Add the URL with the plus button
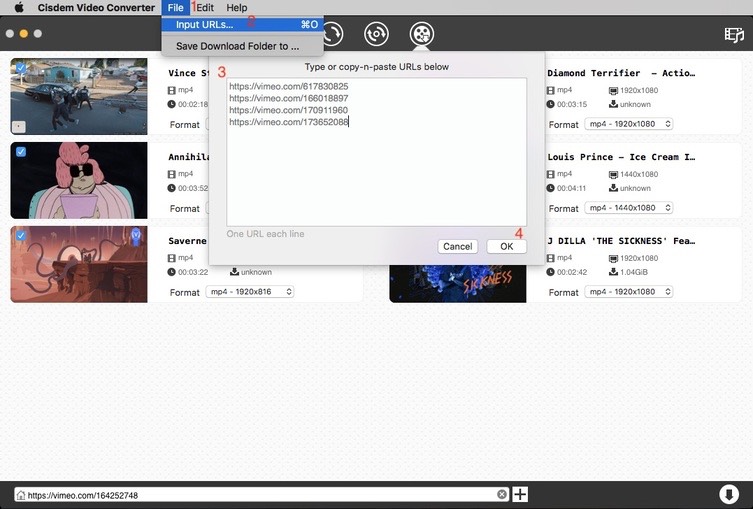This screenshot has width=753, height=509. (520, 495)
